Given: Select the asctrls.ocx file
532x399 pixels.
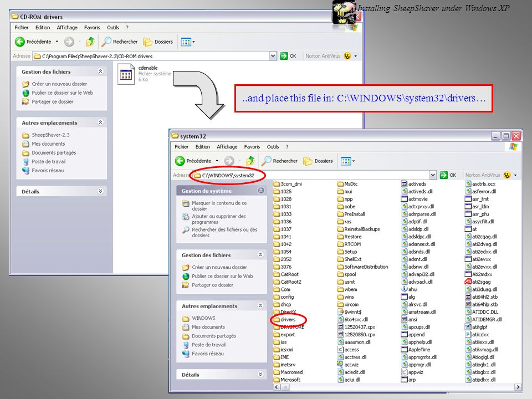Looking at the screenshot, I should coord(480,184).
